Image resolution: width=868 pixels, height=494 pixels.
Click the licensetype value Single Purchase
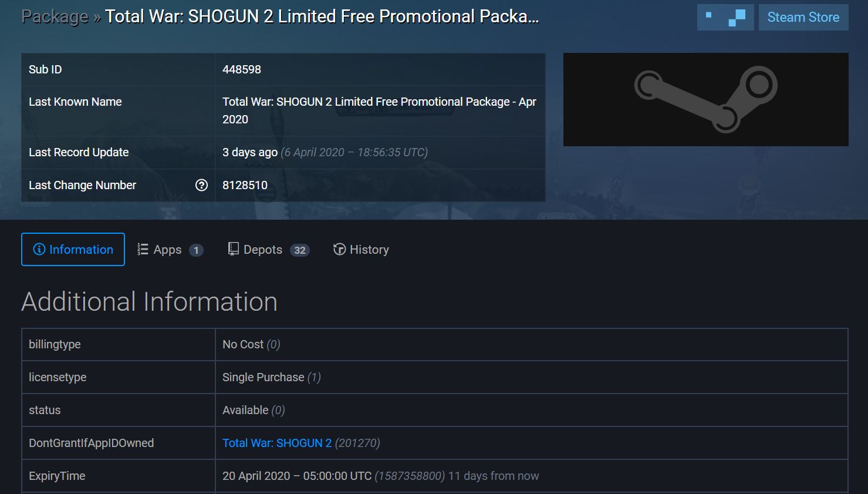coord(263,377)
